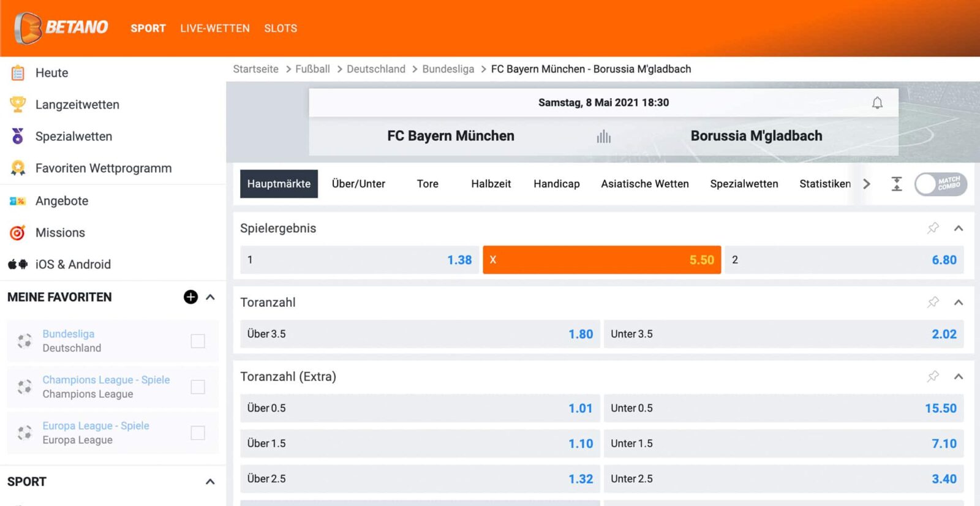Open the Heute calendar icon
Image resolution: width=980 pixels, height=506 pixels.
[x=18, y=73]
